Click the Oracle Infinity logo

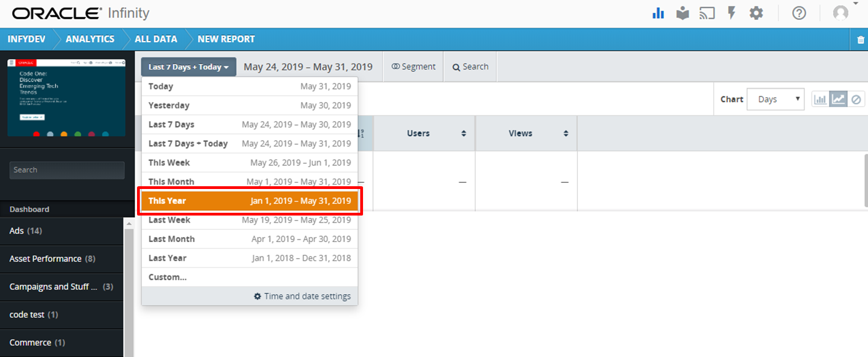pyautogui.click(x=81, y=13)
